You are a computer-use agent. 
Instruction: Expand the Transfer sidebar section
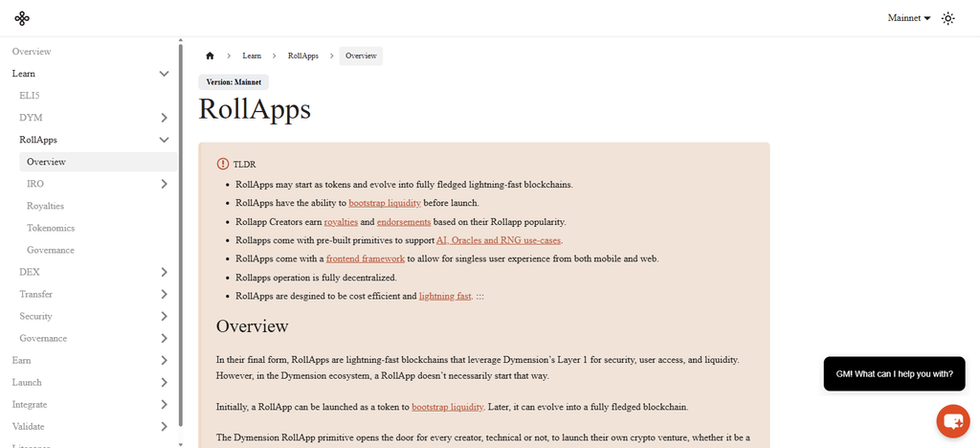point(165,294)
